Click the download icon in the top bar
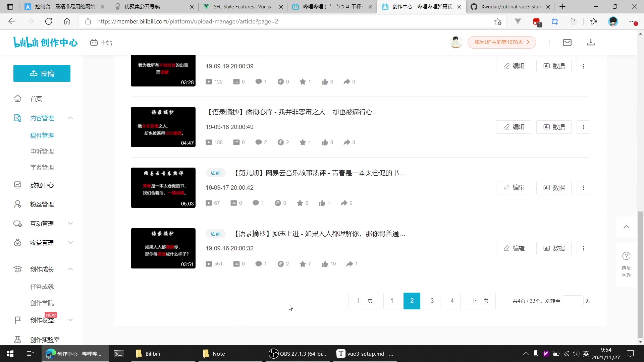The image size is (644, 362). (591, 42)
